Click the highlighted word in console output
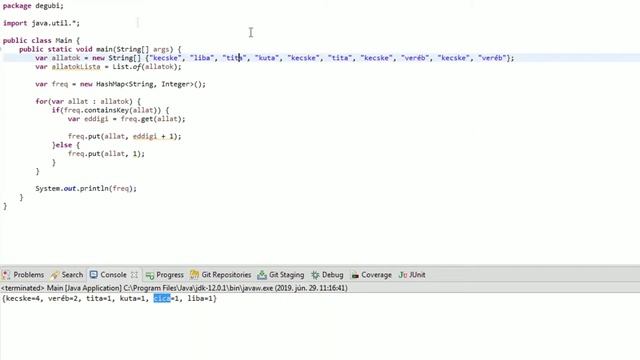 click(162, 298)
